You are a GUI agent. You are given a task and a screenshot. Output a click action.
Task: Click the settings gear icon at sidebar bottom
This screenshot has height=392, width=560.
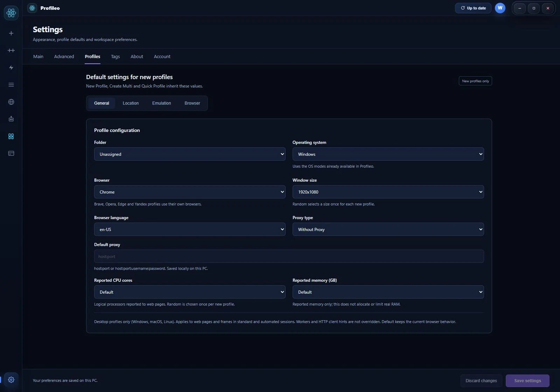coord(11,380)
